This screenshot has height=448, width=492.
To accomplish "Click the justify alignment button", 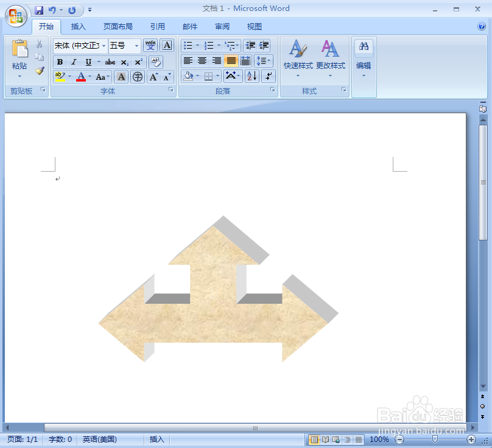I will coord(231,60).
